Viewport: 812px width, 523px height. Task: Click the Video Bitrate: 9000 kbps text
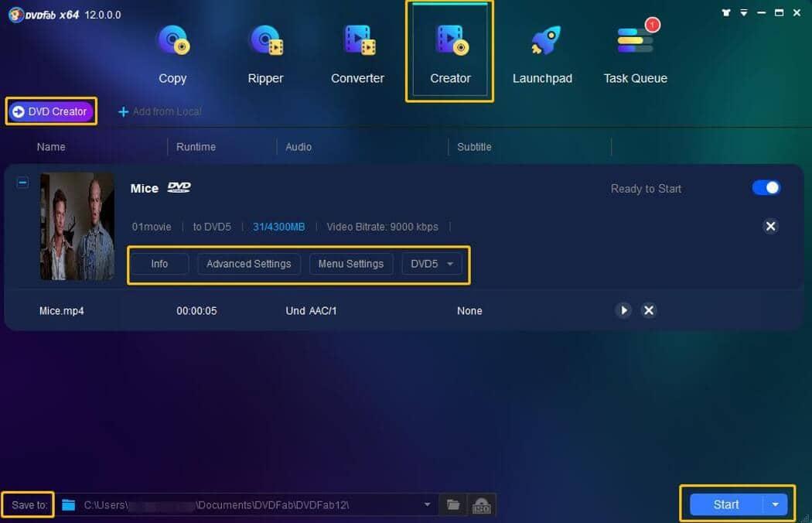pos(382,227)
